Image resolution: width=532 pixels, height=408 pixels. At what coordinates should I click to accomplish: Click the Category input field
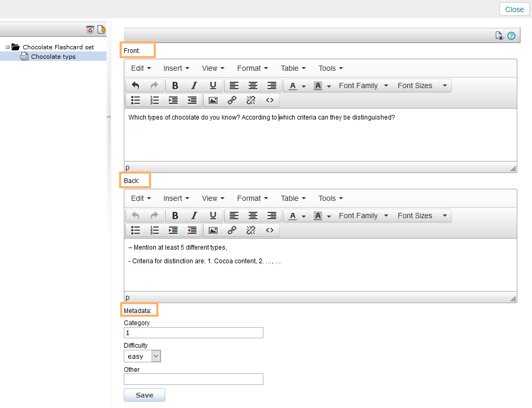click(x=193, y=333)
